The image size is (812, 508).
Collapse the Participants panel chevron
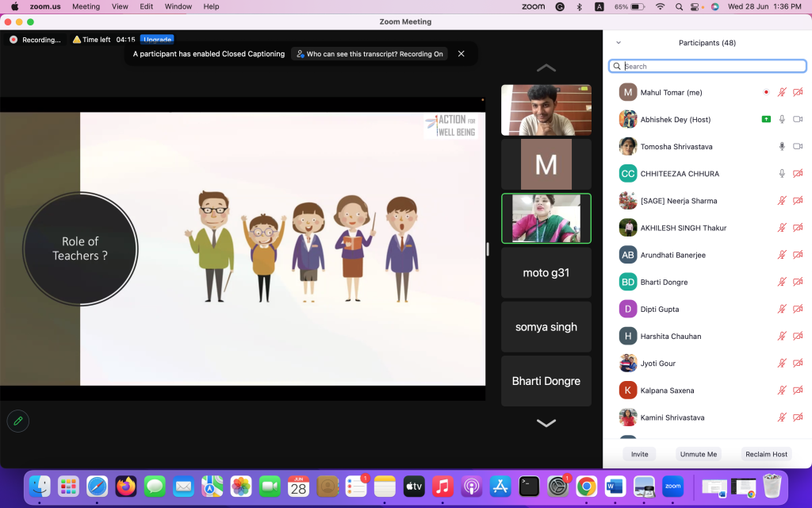619,43
